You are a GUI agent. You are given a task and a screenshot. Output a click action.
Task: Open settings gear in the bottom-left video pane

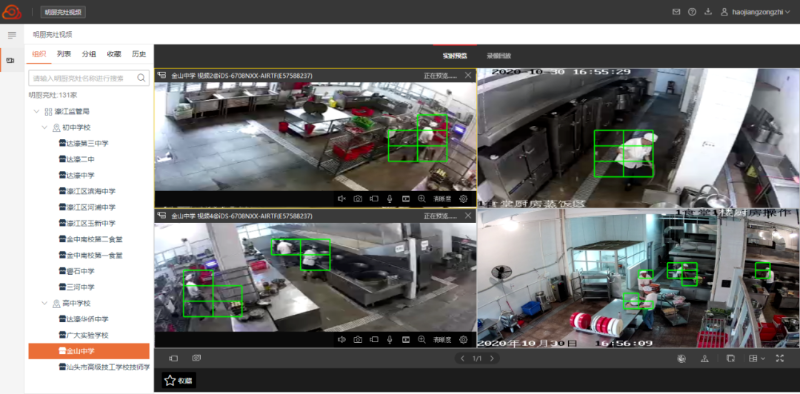[x=463, y=339]
